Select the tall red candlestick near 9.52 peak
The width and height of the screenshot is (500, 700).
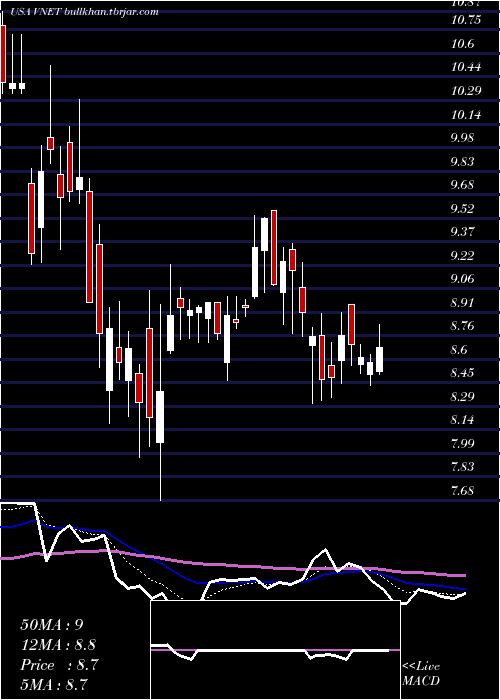coord(274,248)
